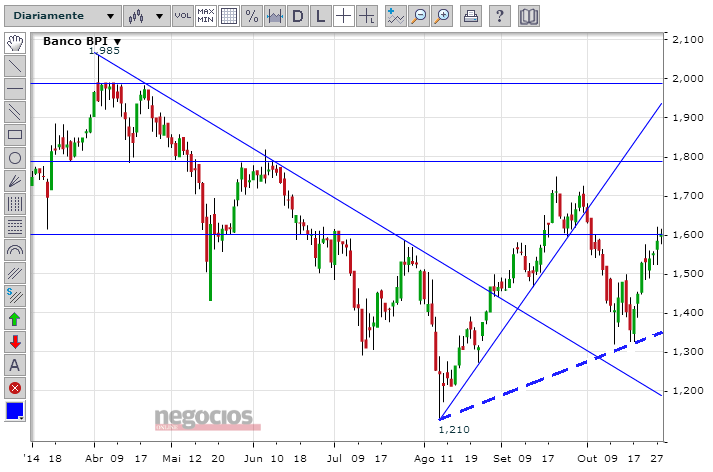The image size is (713, 472).
Task: Select the dashed blue support trend line
Action: 550,376
